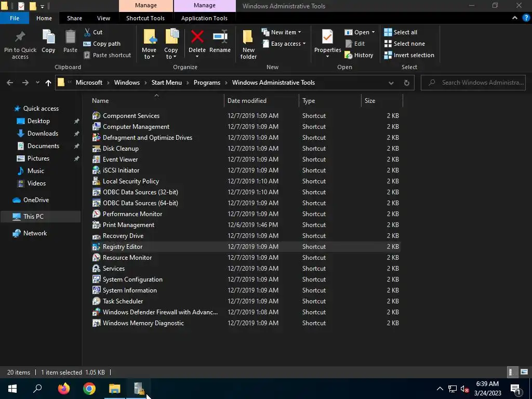Open Firefox from the taskbar

click(x=64, y=389)
